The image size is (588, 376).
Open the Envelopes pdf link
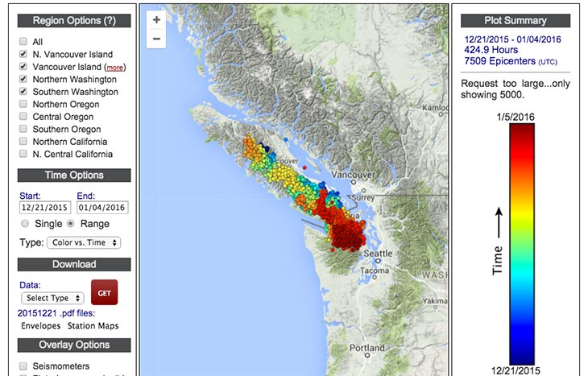click(40, 326)
